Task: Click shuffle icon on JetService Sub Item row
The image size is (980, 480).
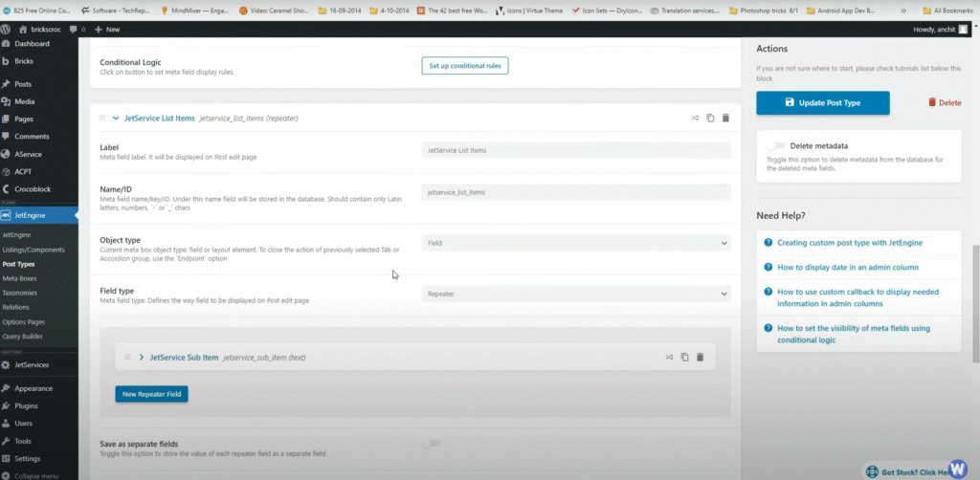Action: point(669,357)
